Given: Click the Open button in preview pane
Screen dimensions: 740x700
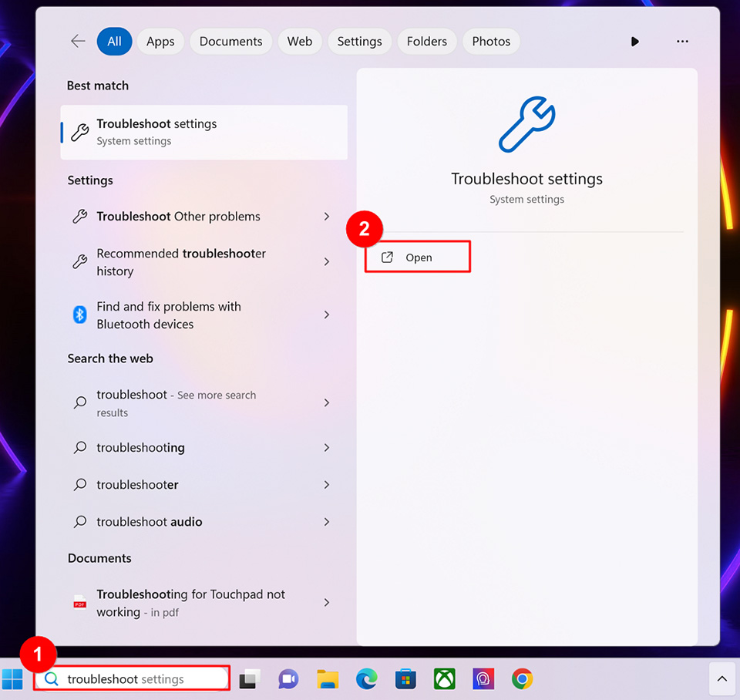Looking at the screenshot, I should coord(418,257).
